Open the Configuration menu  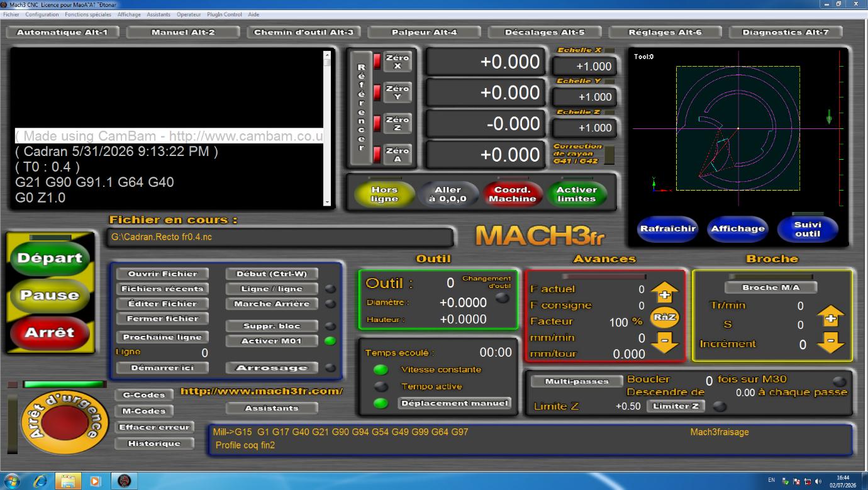[42, 14]
